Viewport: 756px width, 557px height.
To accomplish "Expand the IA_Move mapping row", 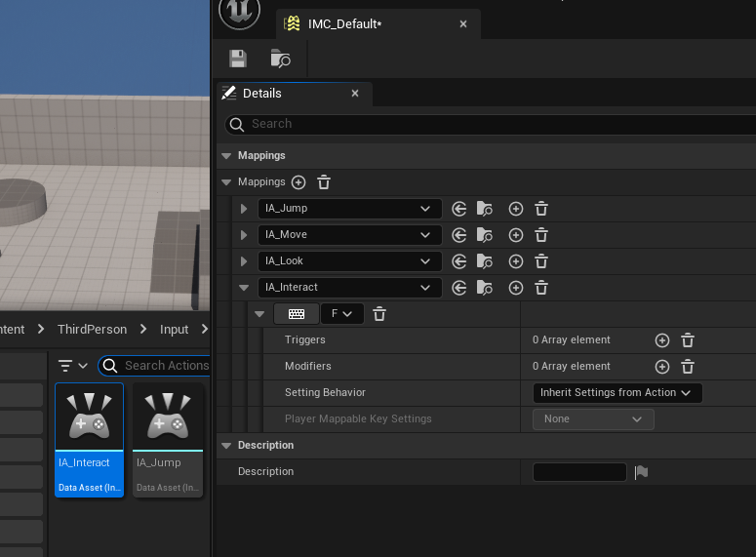I will tap(244, 235).
